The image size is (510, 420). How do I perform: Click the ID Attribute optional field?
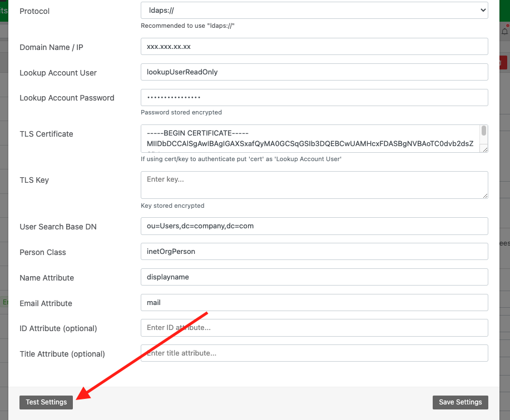313,327
